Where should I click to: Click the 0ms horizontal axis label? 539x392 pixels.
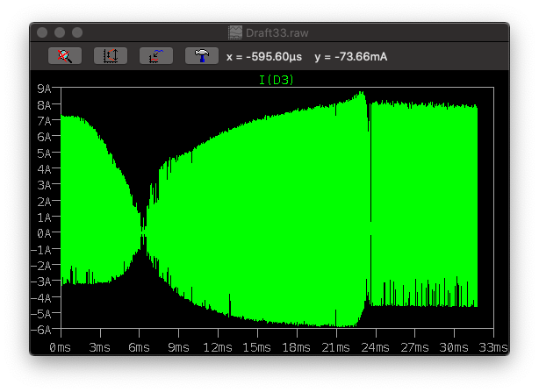click(61, 348)
